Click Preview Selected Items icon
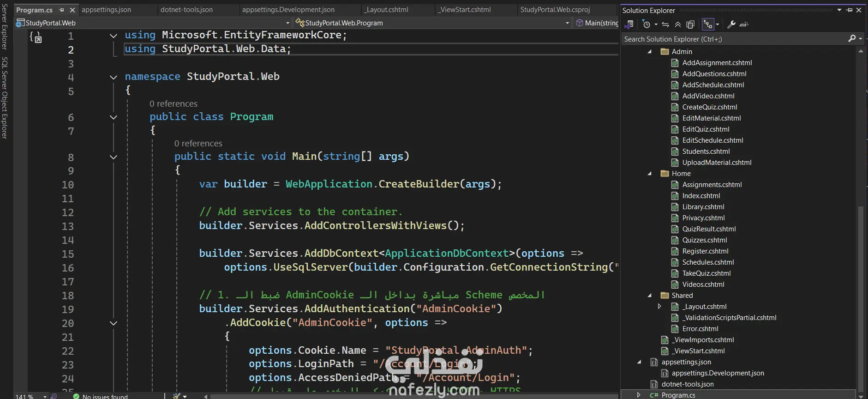 744,24
